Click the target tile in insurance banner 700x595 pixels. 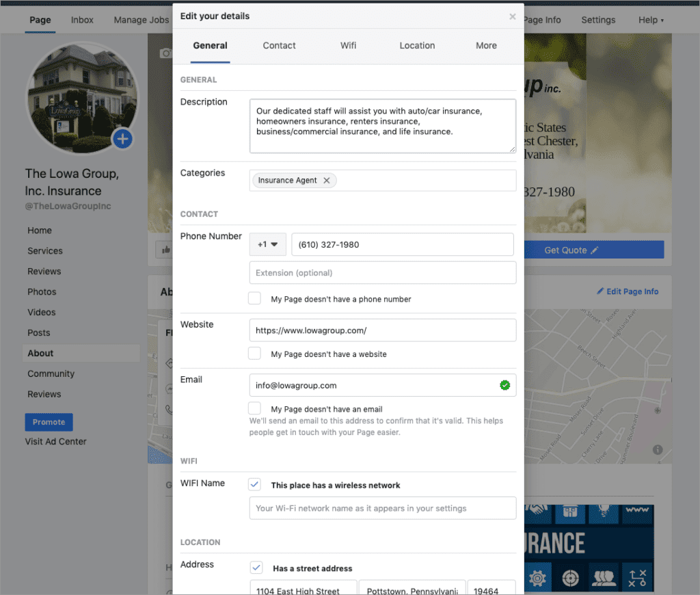point(570,578)
